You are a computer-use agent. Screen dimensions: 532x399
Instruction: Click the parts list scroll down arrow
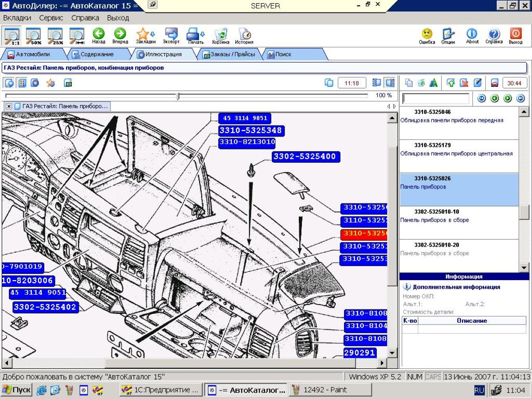coord(524,267)
